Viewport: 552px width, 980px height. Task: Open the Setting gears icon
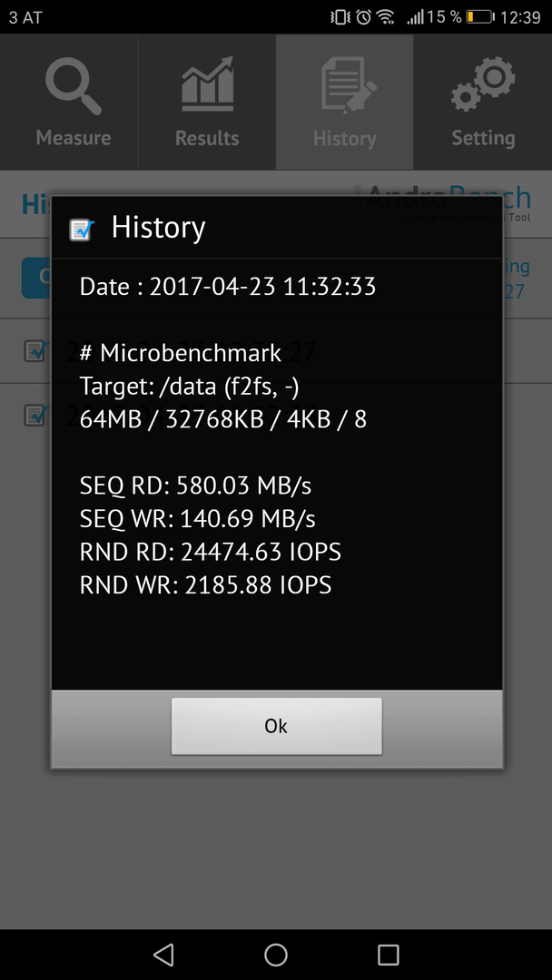(483, 84)
